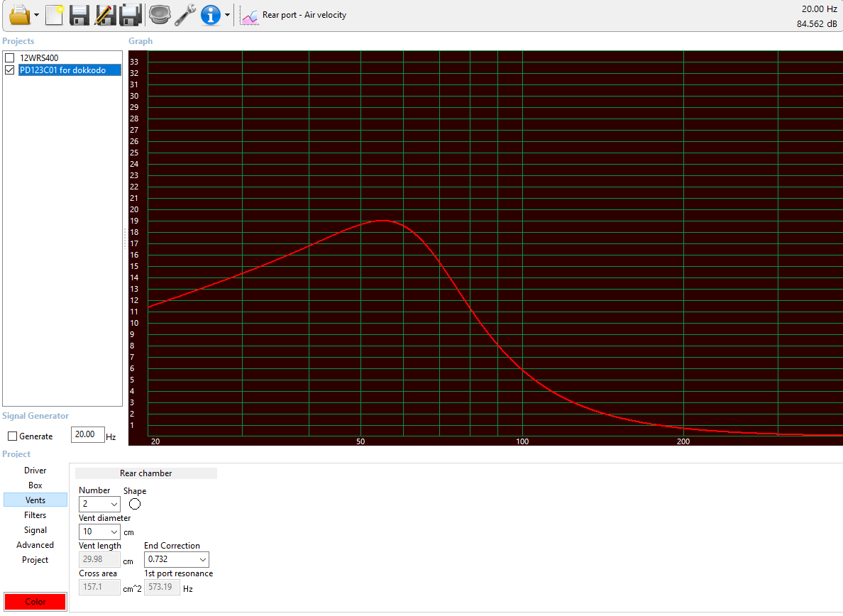The width and height of the screenshot is (843, 616).
Task: Click the 19 velocity axis label
Action: pos(134,221)
